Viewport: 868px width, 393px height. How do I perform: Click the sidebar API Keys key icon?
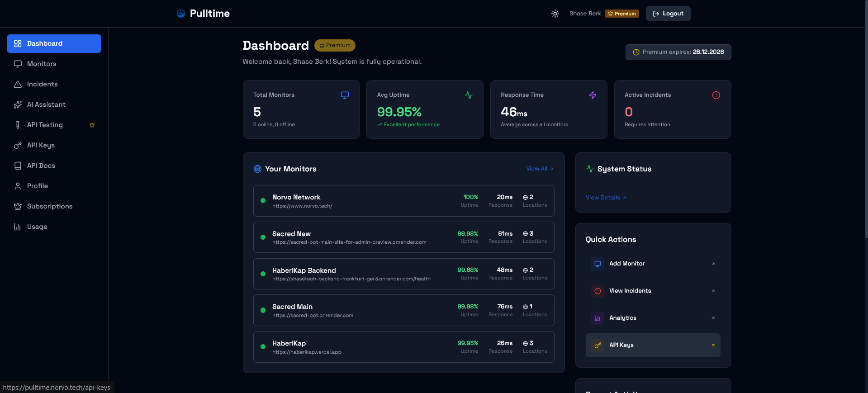point(18,145)
